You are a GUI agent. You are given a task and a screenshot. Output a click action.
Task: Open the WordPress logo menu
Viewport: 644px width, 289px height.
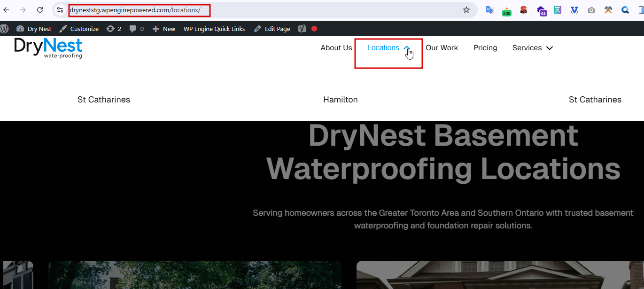(4, 29)
